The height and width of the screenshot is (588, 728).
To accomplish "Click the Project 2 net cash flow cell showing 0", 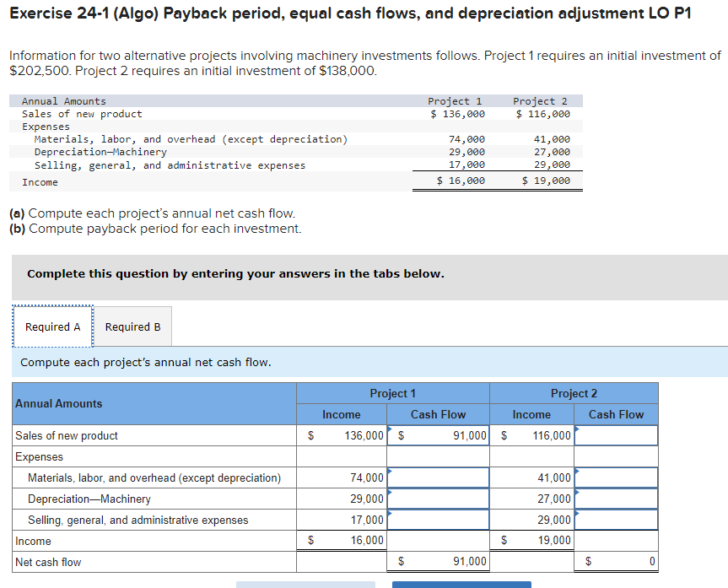I will click(x=616, y=561).
